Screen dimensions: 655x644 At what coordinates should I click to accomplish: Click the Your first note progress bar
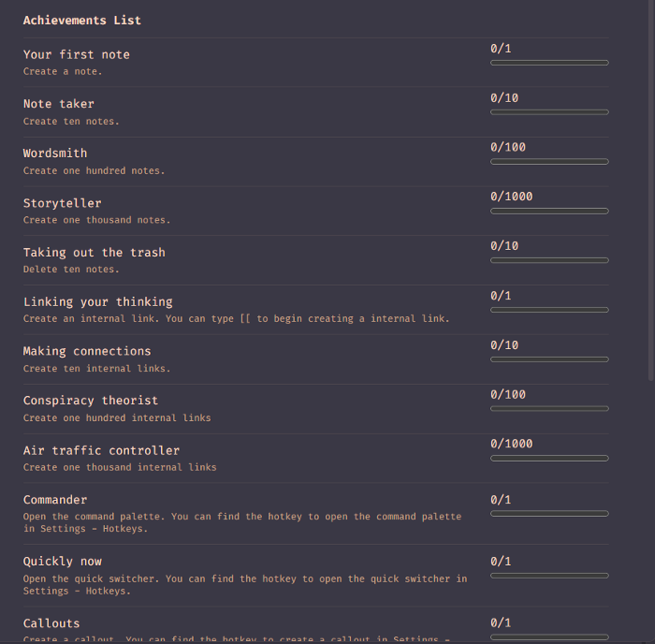click(549, 63)
